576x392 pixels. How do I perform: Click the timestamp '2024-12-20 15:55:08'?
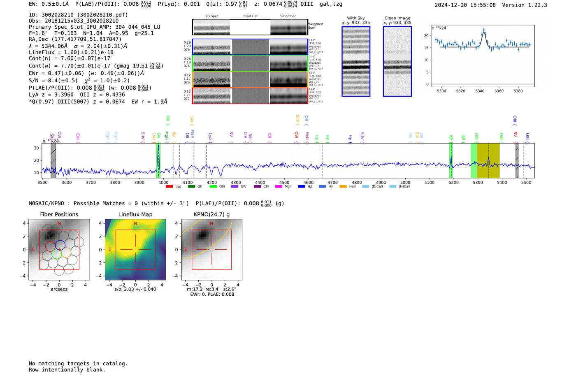(465, 5)
